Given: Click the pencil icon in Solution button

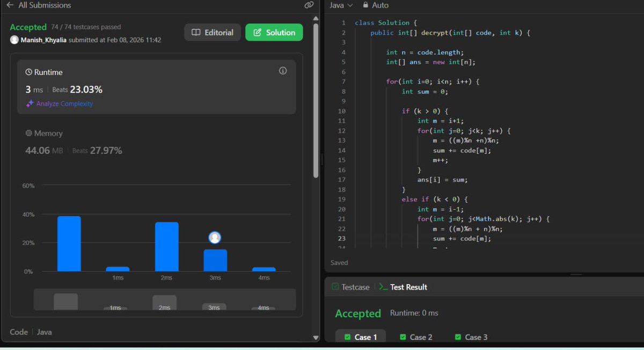Looking at the screenshot, I should pyautogui.click(x=257, y=32).
